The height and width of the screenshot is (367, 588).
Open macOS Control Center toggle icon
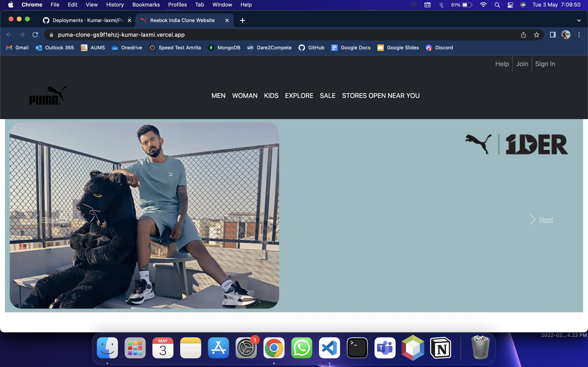(x=510, y=5)
